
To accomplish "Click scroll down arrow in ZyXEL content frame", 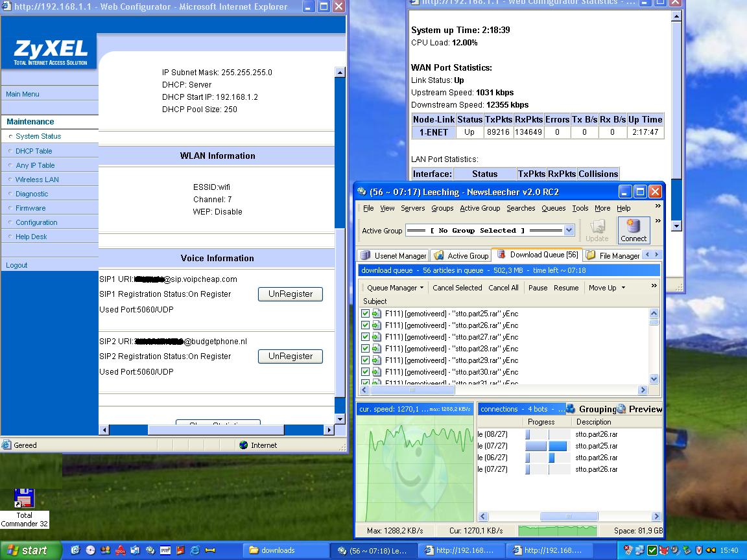I will click(340, 419).
